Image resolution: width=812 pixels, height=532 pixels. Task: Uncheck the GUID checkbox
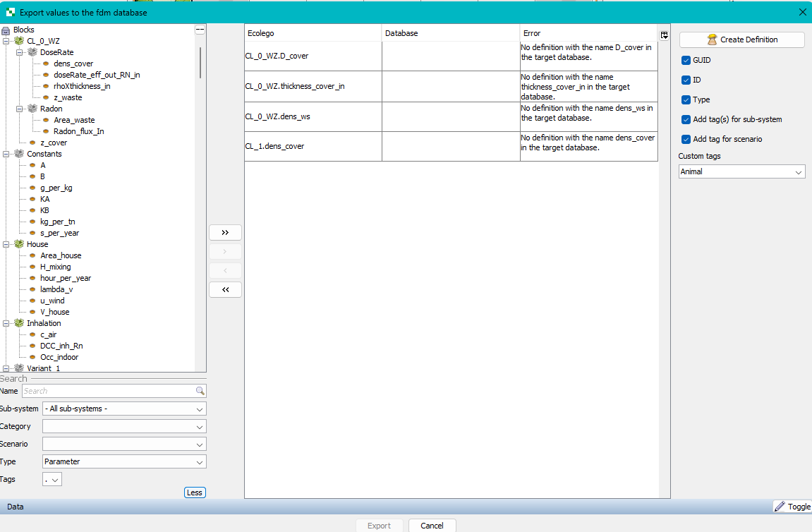coord(686,60)
